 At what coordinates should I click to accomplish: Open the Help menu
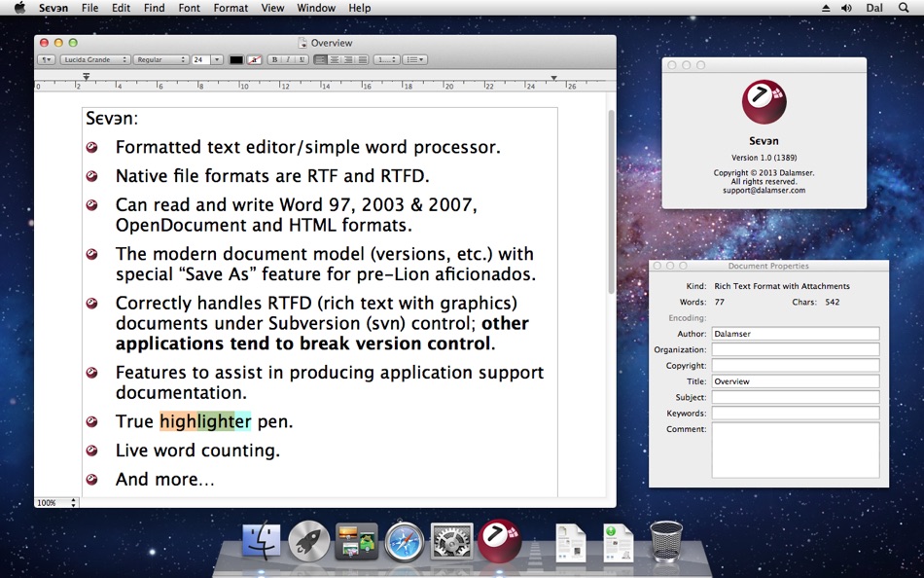360,8
